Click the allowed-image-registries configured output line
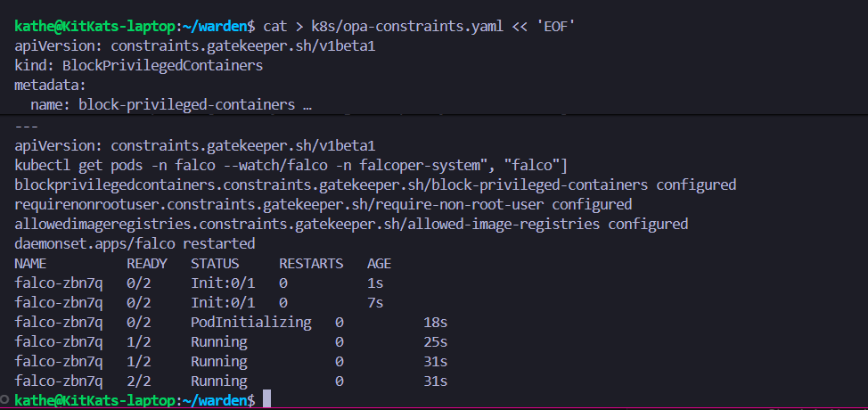 351,225
